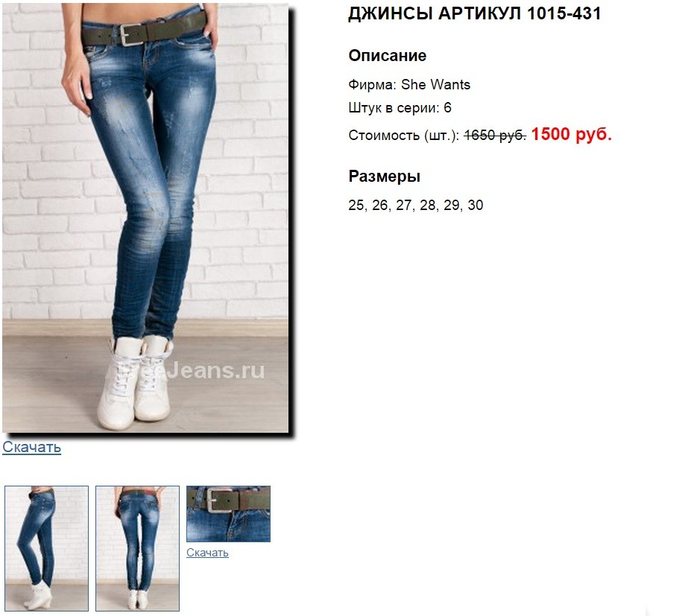Click the Размеры heading
Screen dimensions: 688x616
pyautogui.click(x=385, y=177)
